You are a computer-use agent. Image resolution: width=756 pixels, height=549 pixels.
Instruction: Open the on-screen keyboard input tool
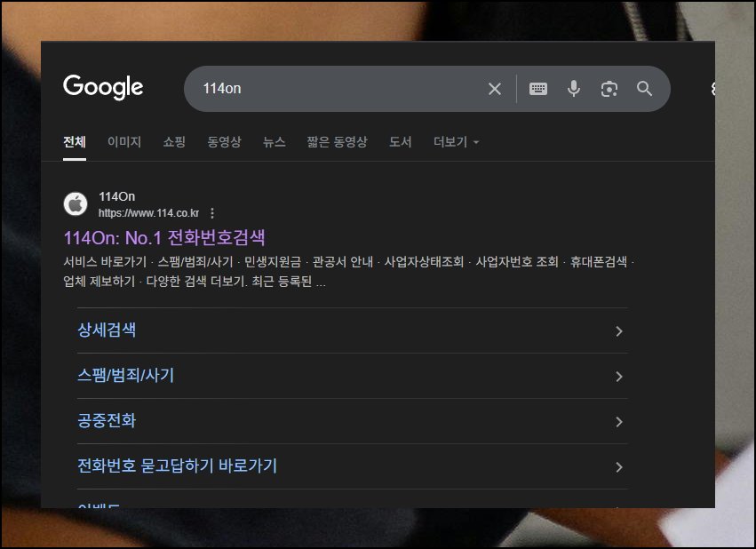tap(538, 89)
